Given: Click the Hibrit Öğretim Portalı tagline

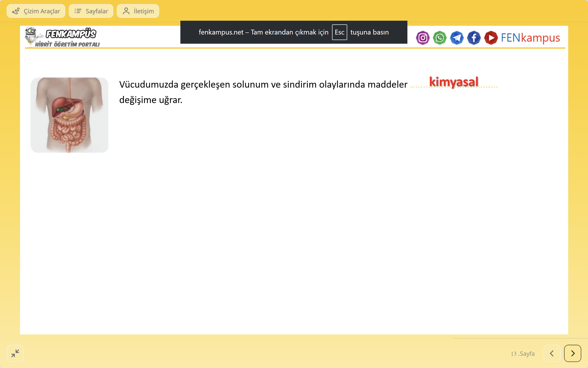Looking at the screenshot, I should (x=67, y=44).
